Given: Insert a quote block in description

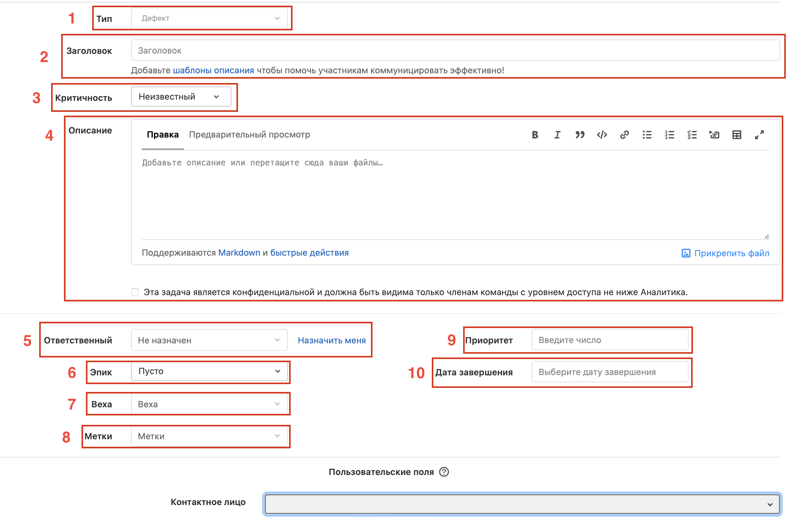Looking at the screenshot, I should click(579, 135).
